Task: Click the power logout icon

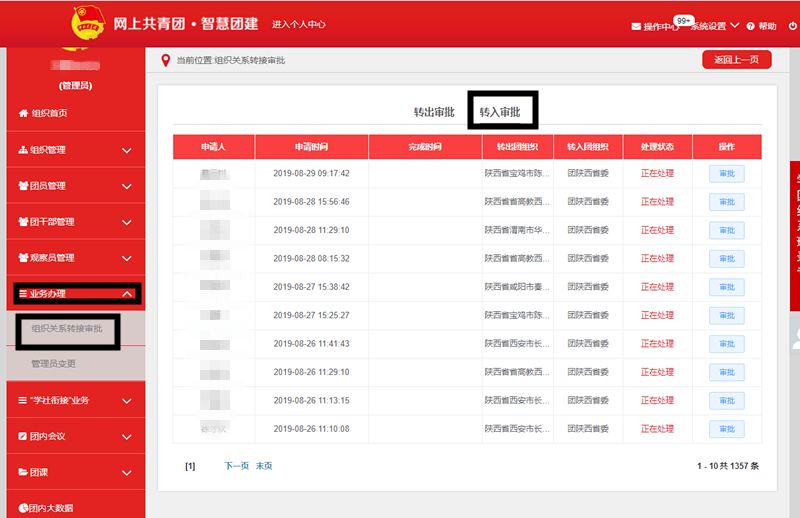Action: tap(793, 26)
